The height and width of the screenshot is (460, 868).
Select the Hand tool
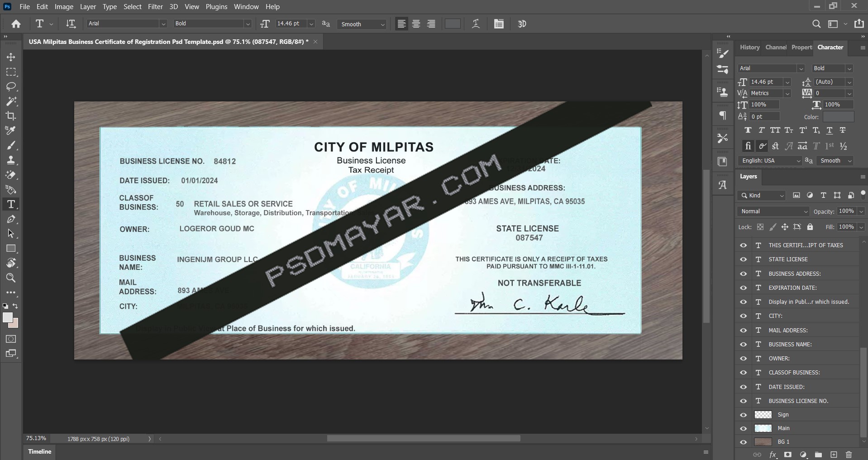coord(11,263)
